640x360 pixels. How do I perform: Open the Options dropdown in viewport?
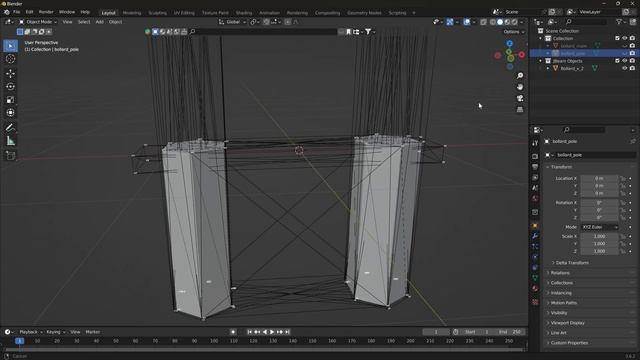(513, 32)
